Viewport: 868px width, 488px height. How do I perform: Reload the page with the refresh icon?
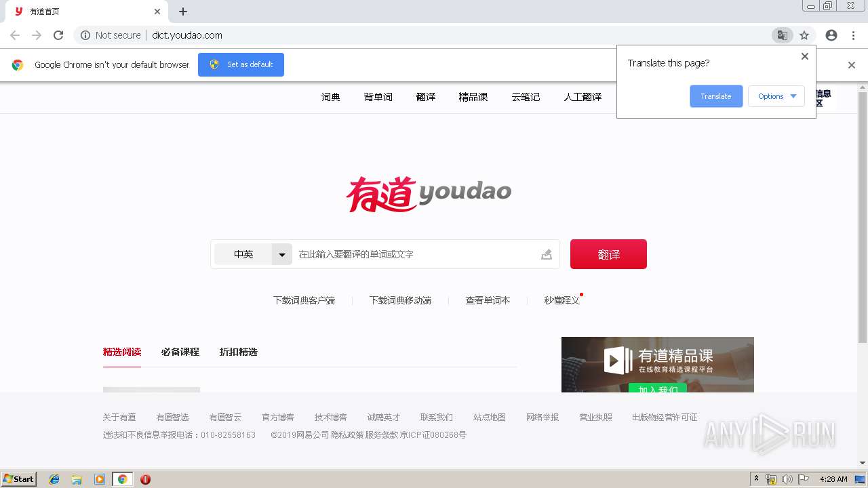pos(58,35)
